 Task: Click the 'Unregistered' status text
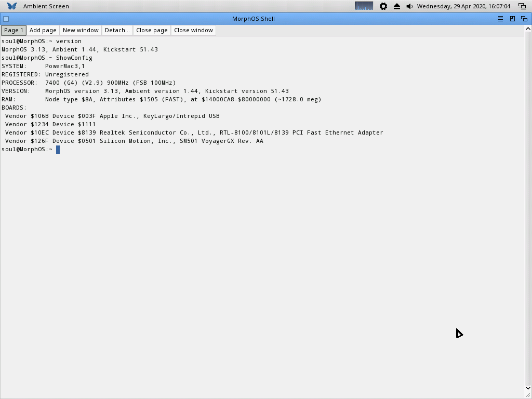(x=67, y=74)
